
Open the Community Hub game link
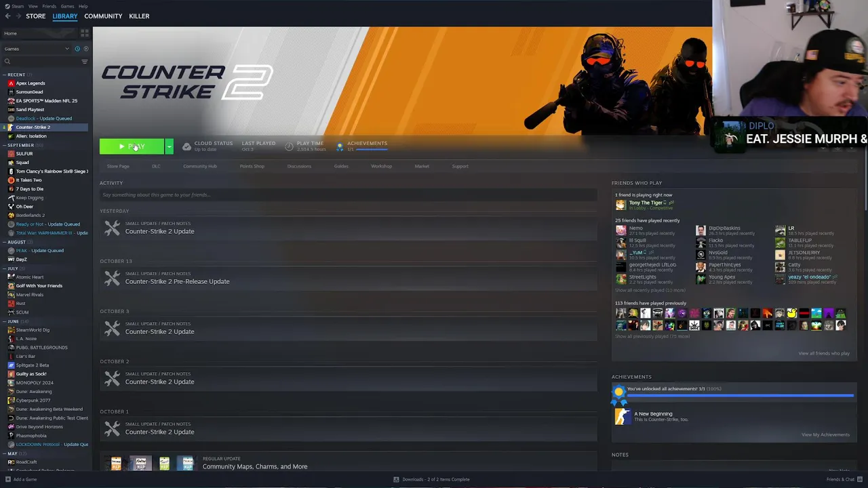tap(200, 166)
